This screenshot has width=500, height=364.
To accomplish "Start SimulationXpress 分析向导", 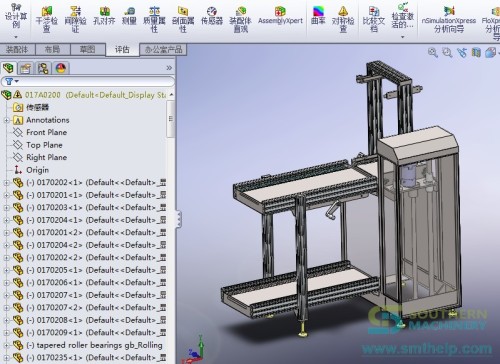I will (x=449, y=19).
